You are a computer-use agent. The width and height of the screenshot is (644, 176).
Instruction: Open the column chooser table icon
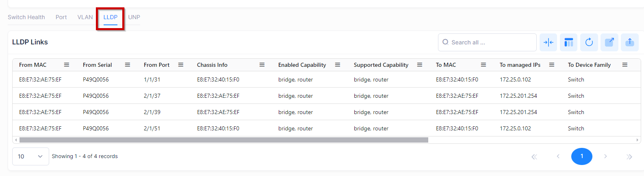(x=568, y=42)
